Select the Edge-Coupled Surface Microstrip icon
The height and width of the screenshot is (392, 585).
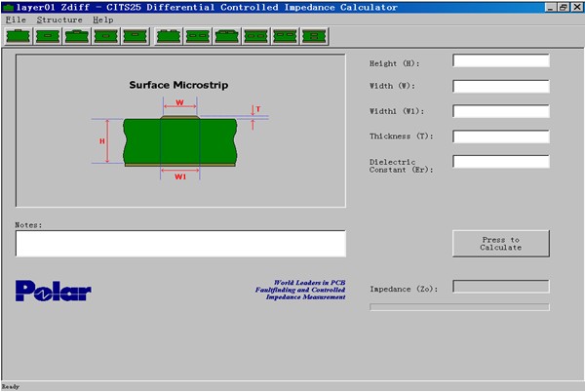pyautogui.click(x=168, y=36)
